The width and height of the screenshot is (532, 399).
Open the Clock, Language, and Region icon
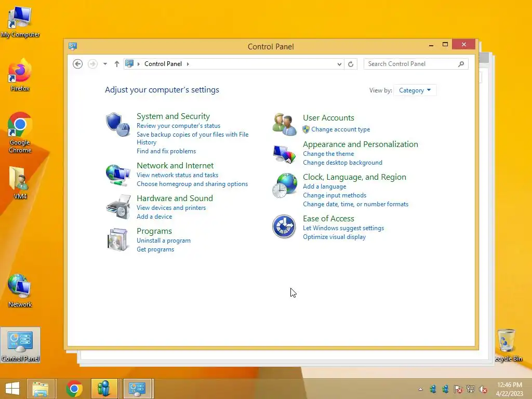(x=285, y=185)
